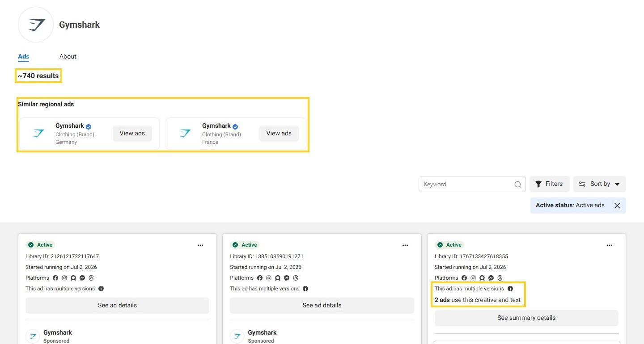Viewport: 644px width, 344px height.
Task: Open options menu for ad 2126121722117647
Action: 200,245
